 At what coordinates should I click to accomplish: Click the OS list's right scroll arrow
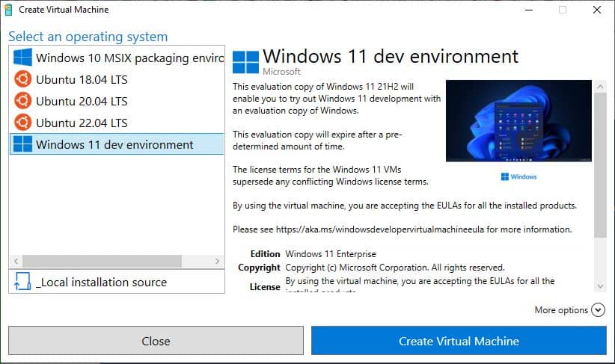[x=217, y=261]
